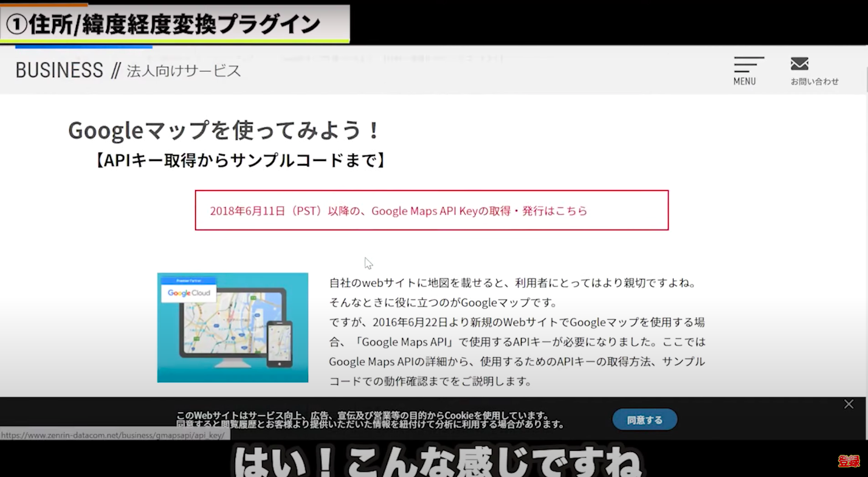
Task: Open the hamburger MENU icon
Action: point(748,64)
